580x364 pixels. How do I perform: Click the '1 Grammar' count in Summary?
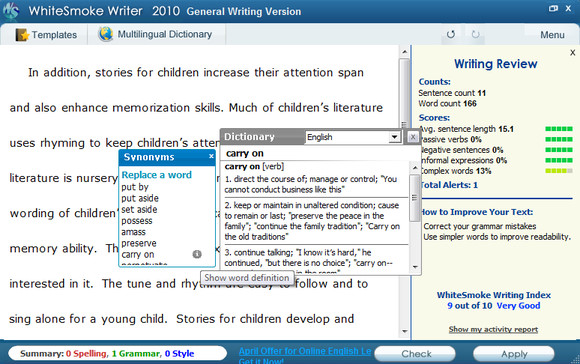click(x=136, y=354)
